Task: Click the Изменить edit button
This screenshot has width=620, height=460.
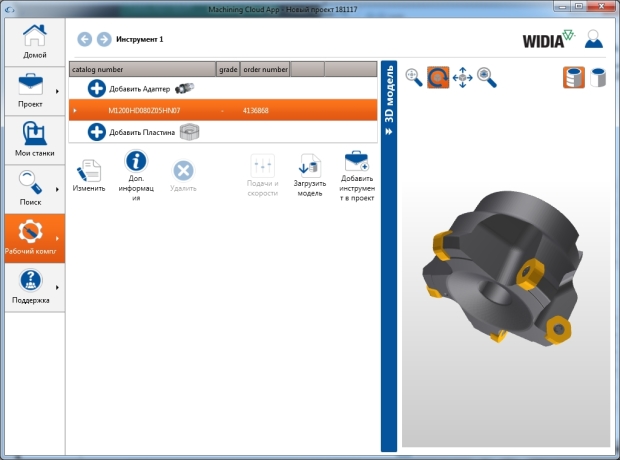Action: (x=89, y=175)
